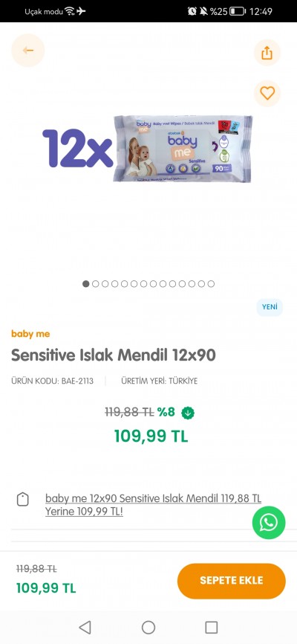297x644 pixels.
Task: Tap the orange back arrow button
Action: (28, 51)
